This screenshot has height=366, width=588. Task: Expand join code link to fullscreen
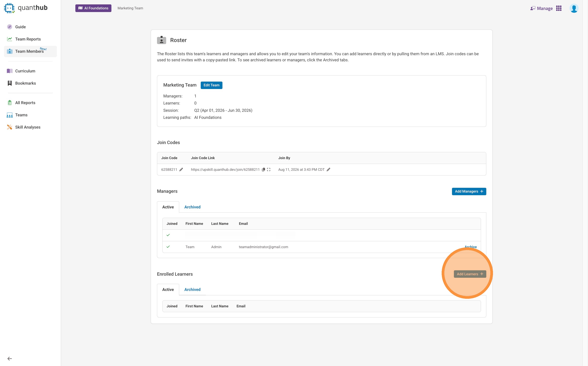coord(269,170)
